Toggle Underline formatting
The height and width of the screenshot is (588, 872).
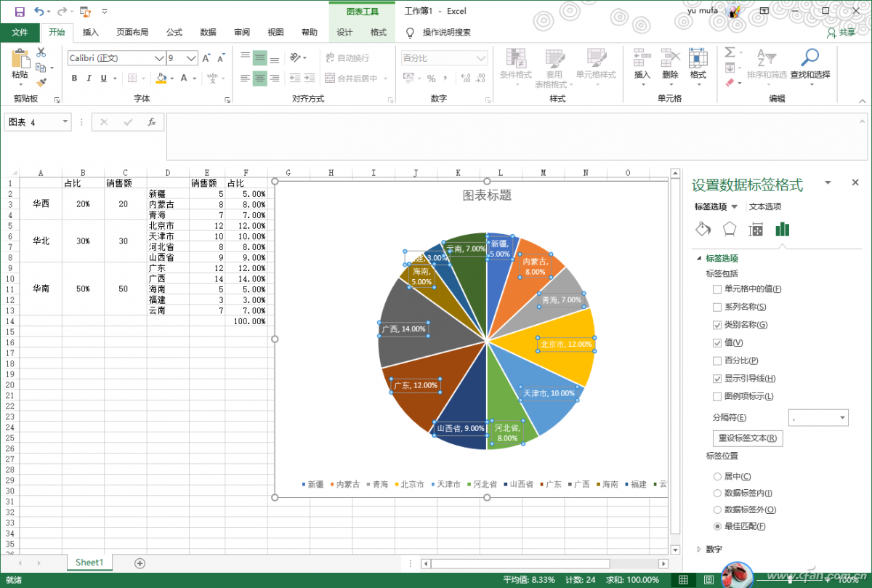tap(104, 78)
